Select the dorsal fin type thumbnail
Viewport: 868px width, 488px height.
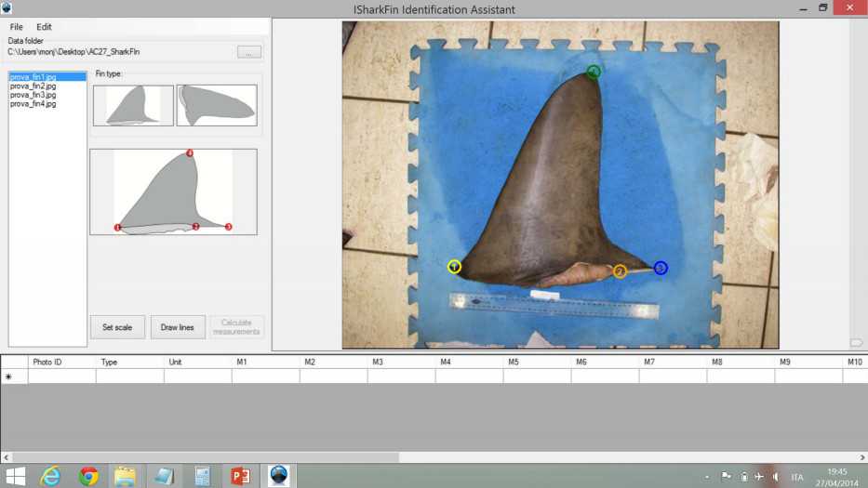133,105
